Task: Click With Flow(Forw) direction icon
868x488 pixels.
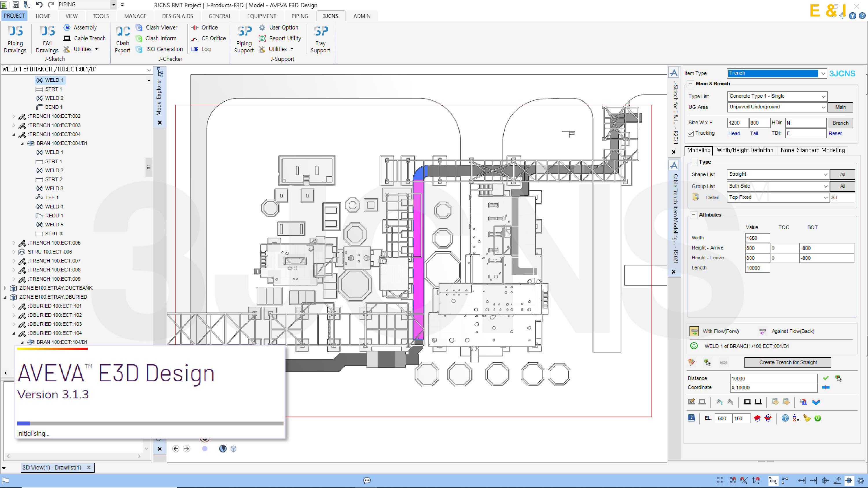Action: click(694, 331)
